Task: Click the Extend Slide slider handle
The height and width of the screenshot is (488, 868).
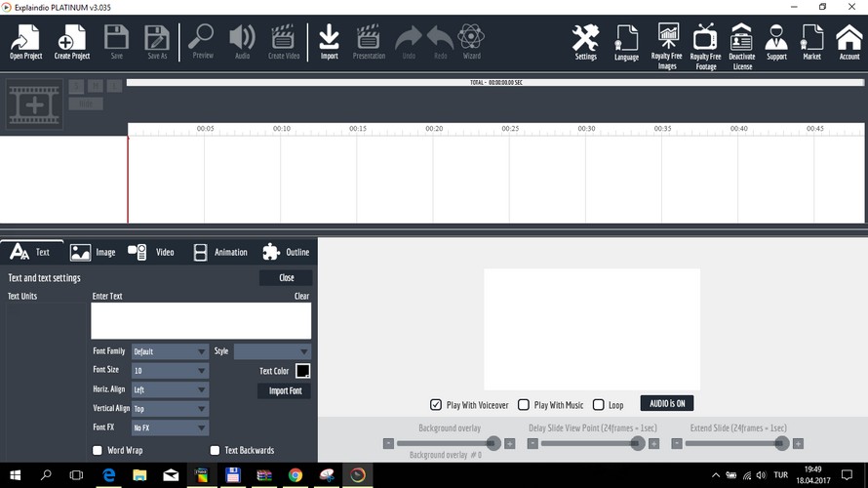Action: 781,443
